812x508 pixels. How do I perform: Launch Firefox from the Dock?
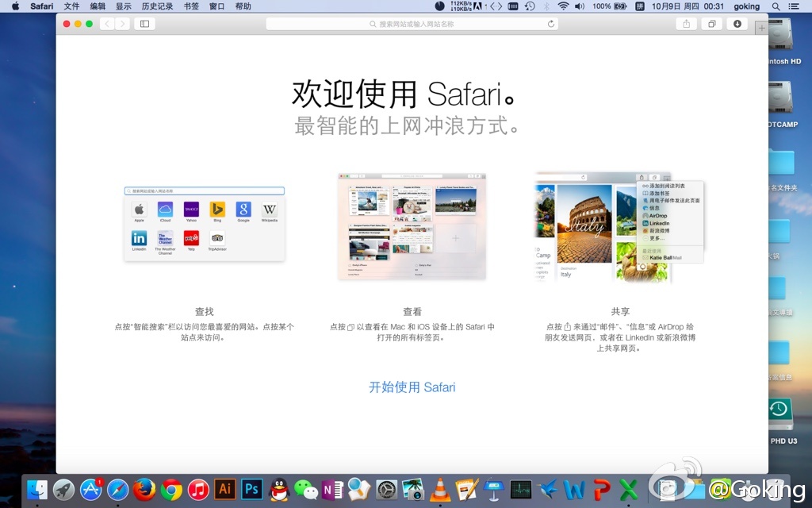point(144,489)
